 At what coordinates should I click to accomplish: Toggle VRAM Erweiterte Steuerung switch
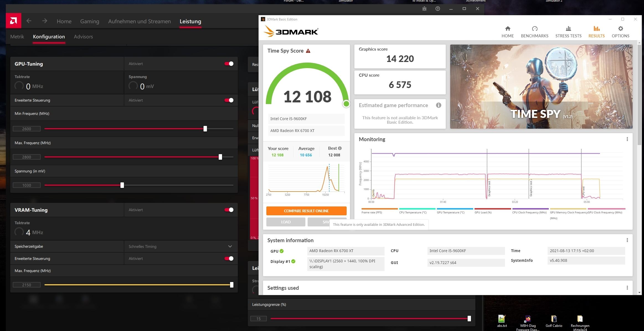point(229,258)
